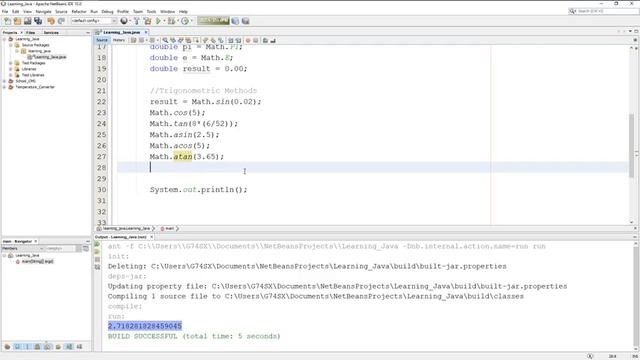Open the File menu
Screen dimensions: 640x360
[5, 11]
